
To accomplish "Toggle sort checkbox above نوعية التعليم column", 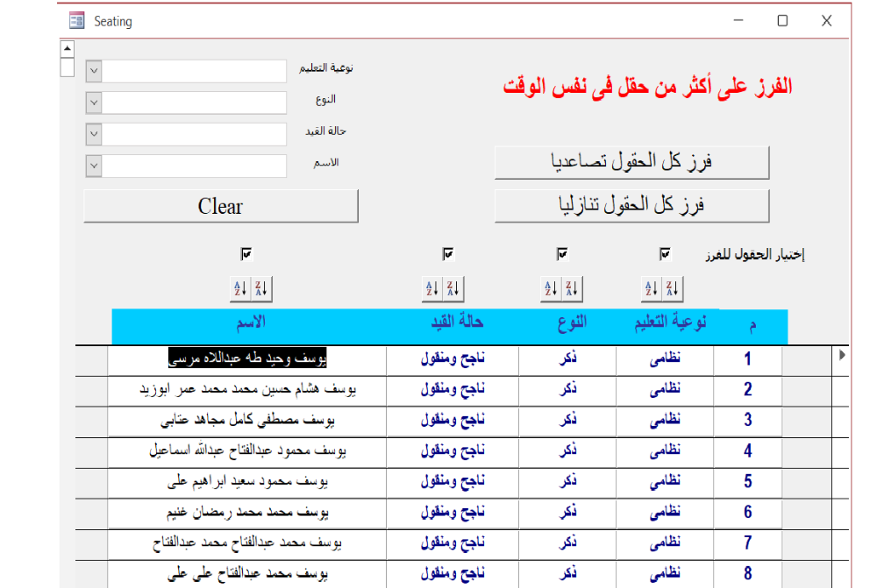I will 665,254.
